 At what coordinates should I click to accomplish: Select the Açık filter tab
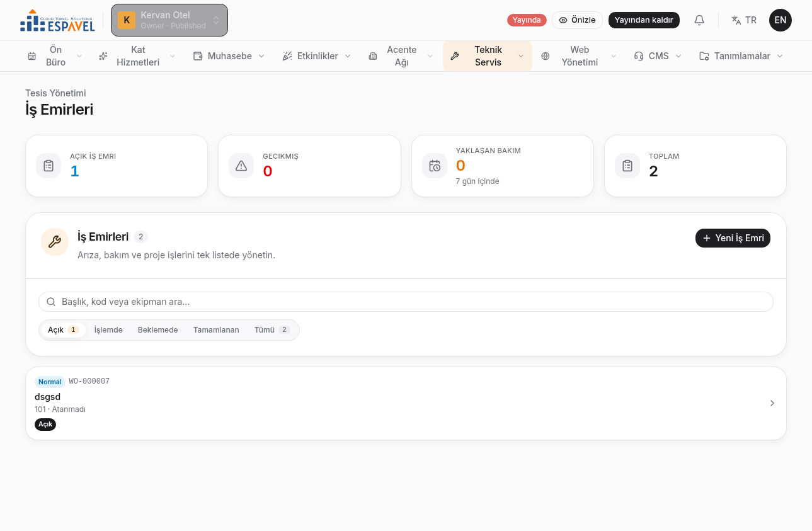tap(62, 330)
